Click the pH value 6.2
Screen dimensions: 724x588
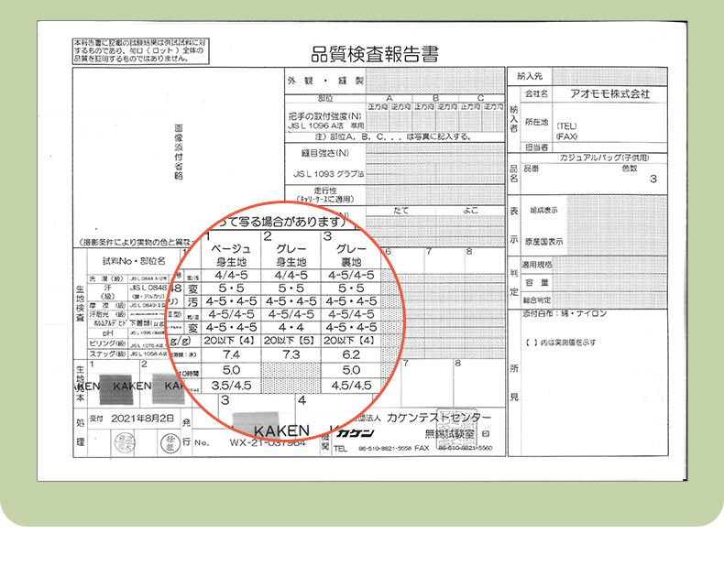pyautogui.click(x=351, y=354)
